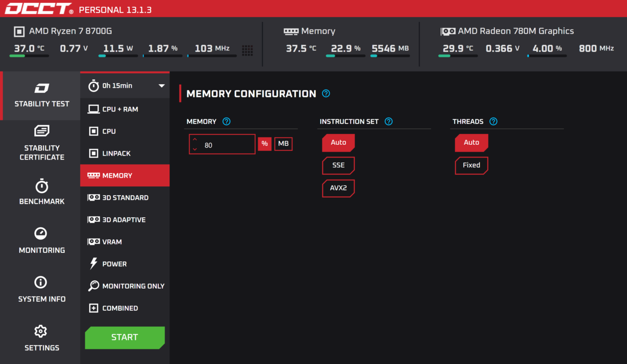The width and height of the screenshot is (627, 364).
Task: Select AVX2 instruction set
Action: pyautogui.click(x=338, y=188)
